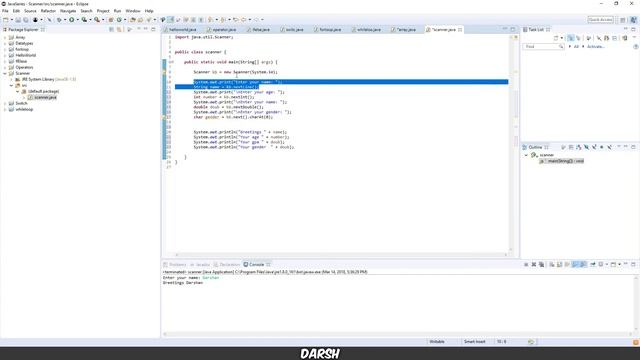
Task: Open dropdown arrow next to Run button
Action: (x=78, y=20)
